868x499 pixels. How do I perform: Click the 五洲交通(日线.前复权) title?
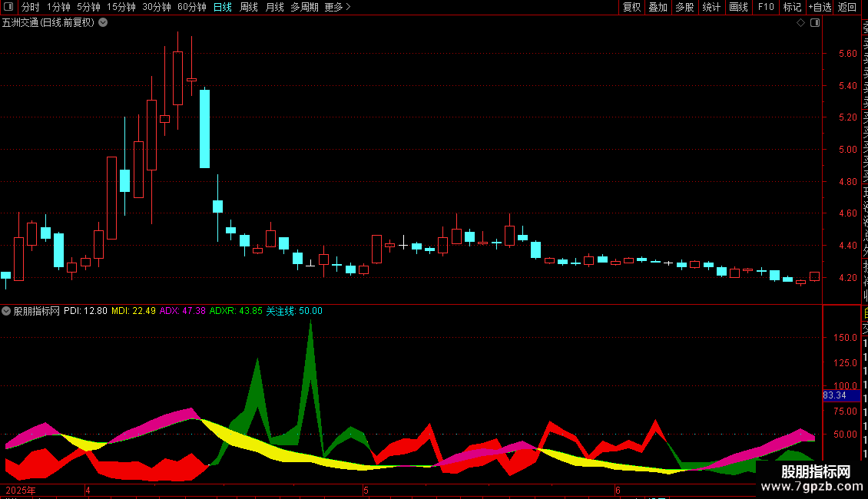48,23
